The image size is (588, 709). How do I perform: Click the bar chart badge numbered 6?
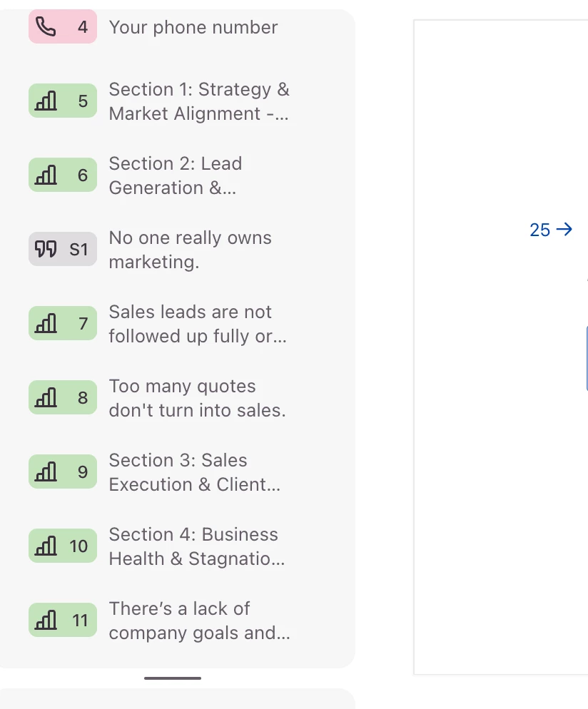click(63, 175)
